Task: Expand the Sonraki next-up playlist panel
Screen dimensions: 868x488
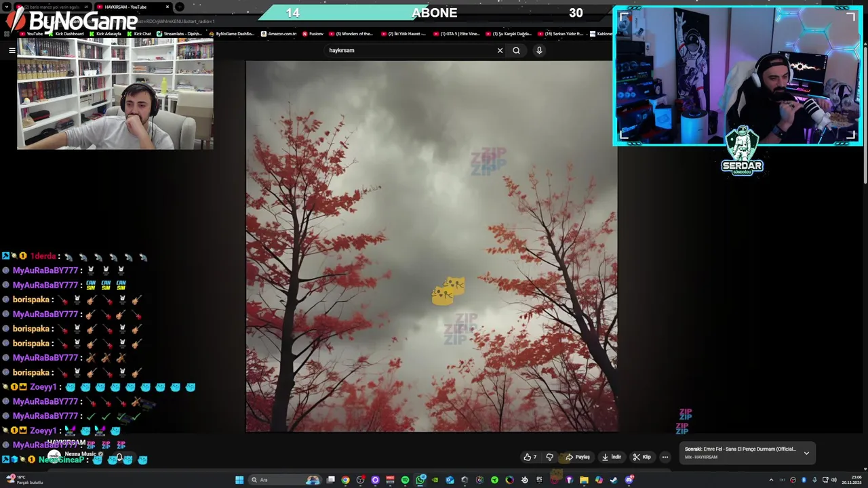Action: (x=806, y=453)
